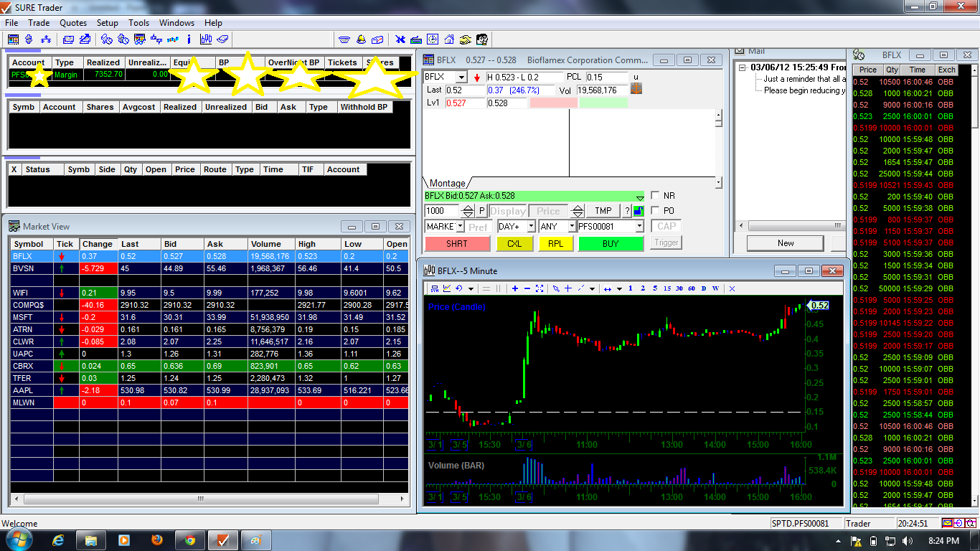This screenshot has width=980, height=551.
Task: Click the red SHRT button
Action: tap(457, 243)
